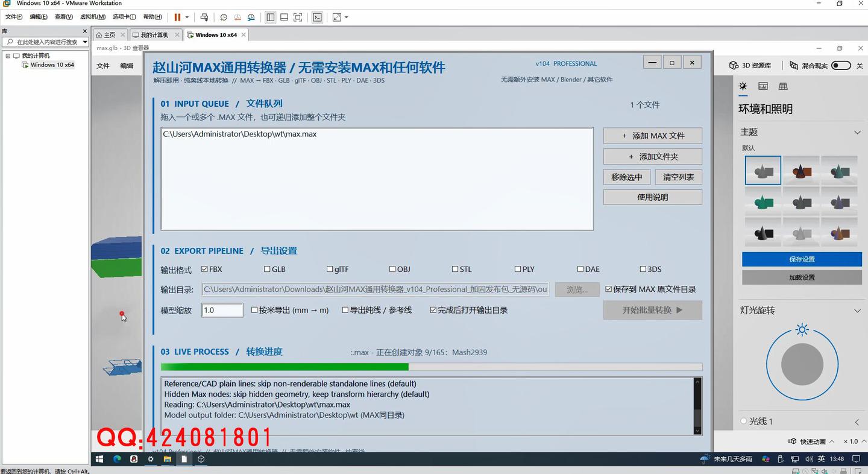The height and width of the screenshot is (474, 868).
Task: Enable the PLY output format checkbox
Action: tap(518, 269)
